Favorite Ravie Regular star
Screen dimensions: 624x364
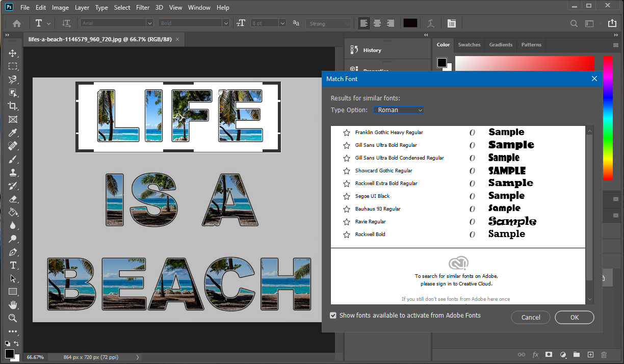[x=347, y=222]
